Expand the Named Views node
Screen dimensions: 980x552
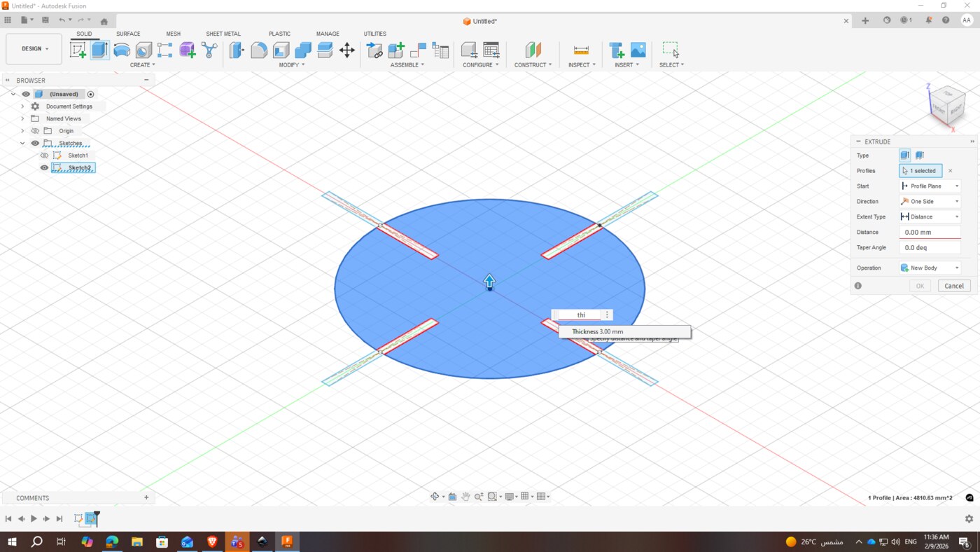click(x=22, y=118)
